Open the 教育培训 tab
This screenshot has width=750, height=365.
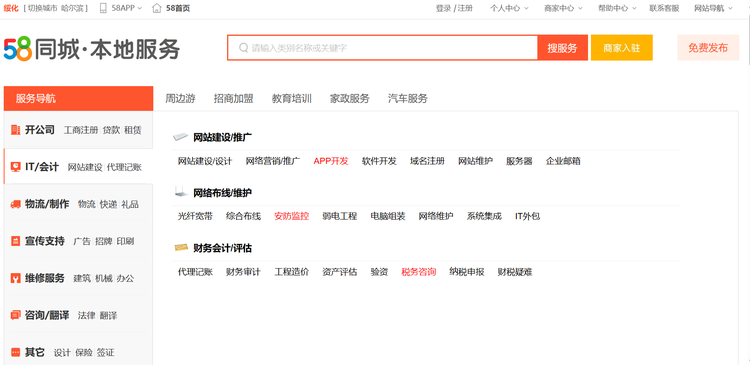pyautogui.click(x=292, y=99)
